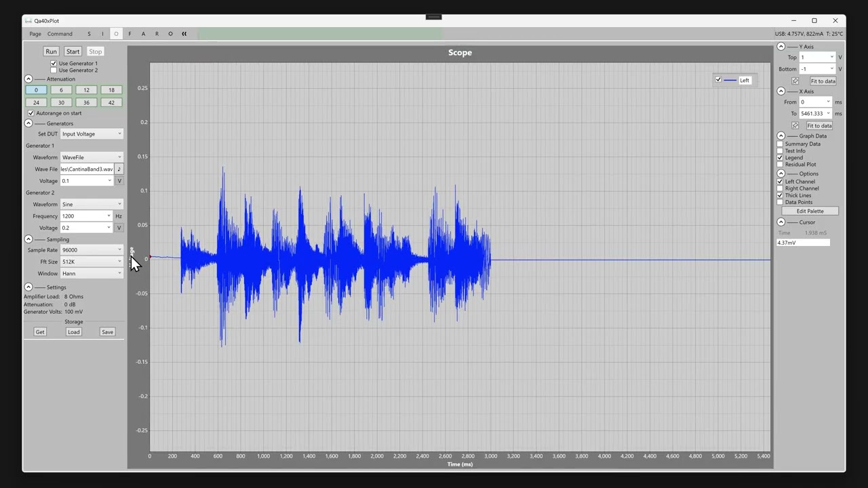Click the A toolbar shortcut
Screen dimensions: 868x488
point(143,34)
